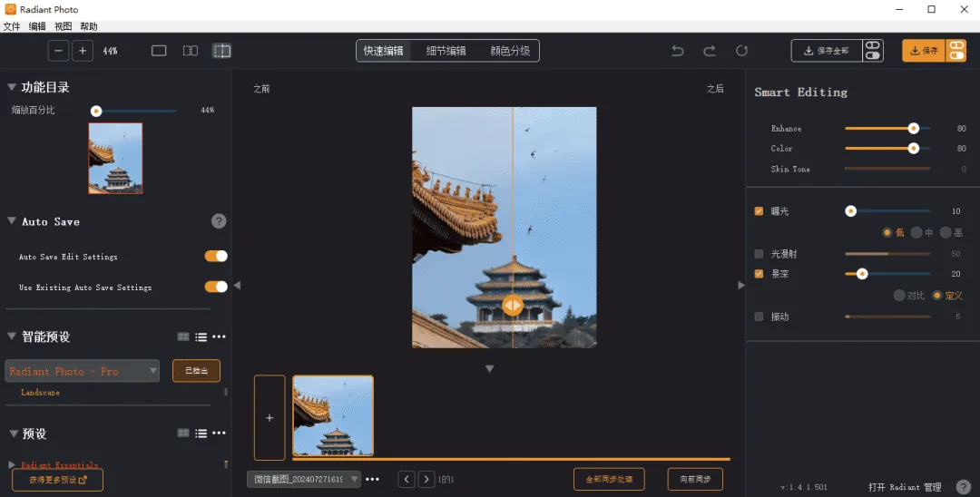The width and height of the screenshot is (980, 497).
Task: Open file name more options dots
Action: pos(373,480)
